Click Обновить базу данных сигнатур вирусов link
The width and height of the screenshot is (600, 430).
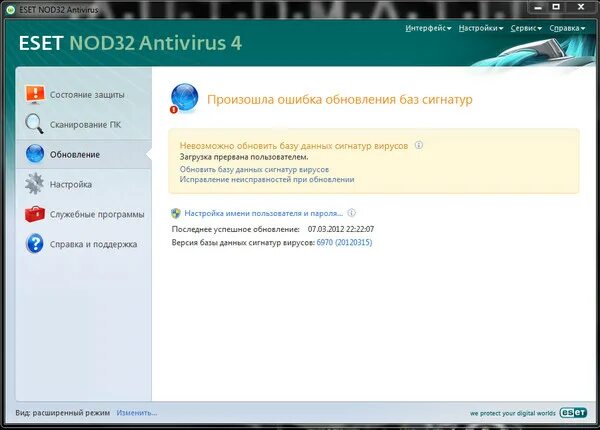[x=254, y=169]
